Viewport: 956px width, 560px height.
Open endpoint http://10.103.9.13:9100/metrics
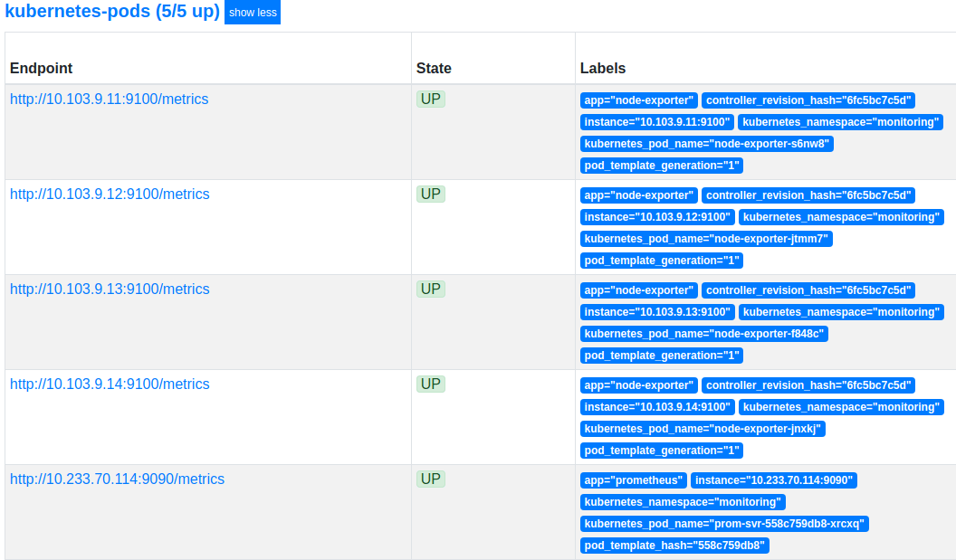coord(110,289)
